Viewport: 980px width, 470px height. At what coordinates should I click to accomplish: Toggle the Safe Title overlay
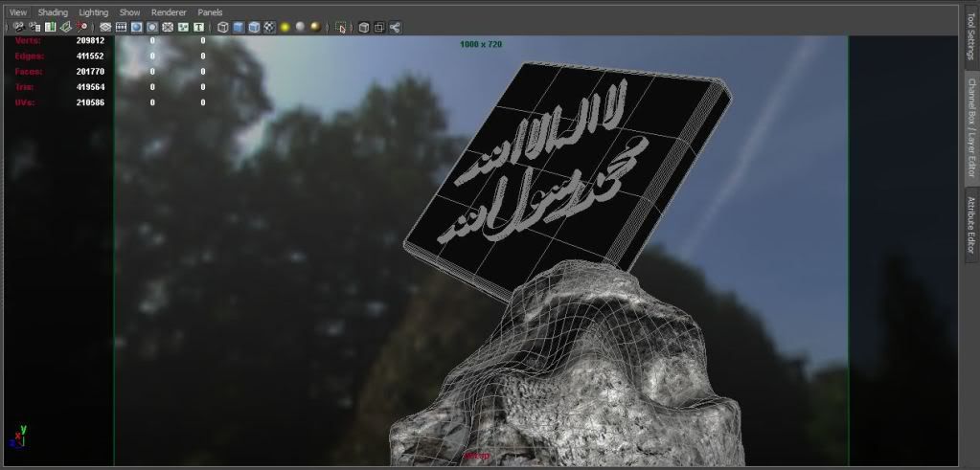tap(198, 27)
